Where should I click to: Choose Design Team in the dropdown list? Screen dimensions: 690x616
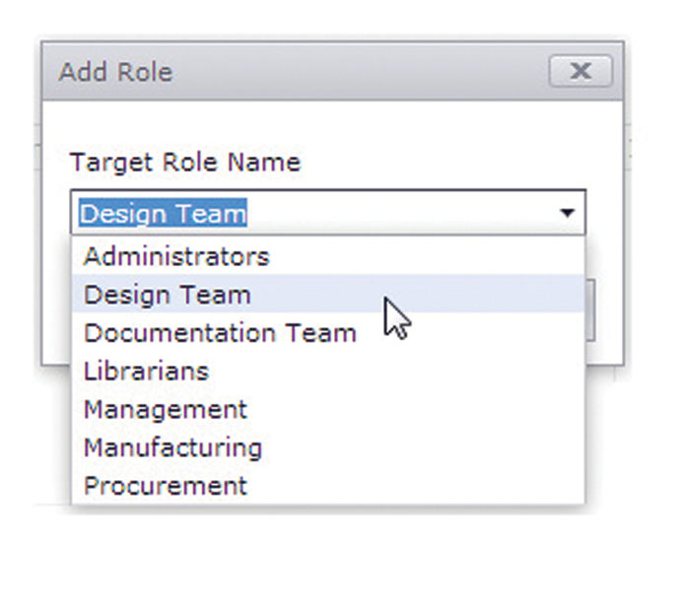click(168, 295)
